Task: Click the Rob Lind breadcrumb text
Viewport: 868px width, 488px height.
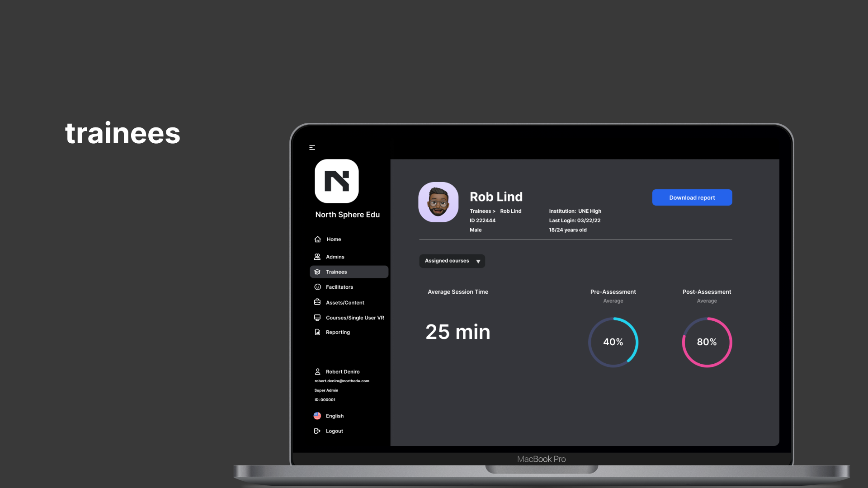Action: click(x=510, y=211)
